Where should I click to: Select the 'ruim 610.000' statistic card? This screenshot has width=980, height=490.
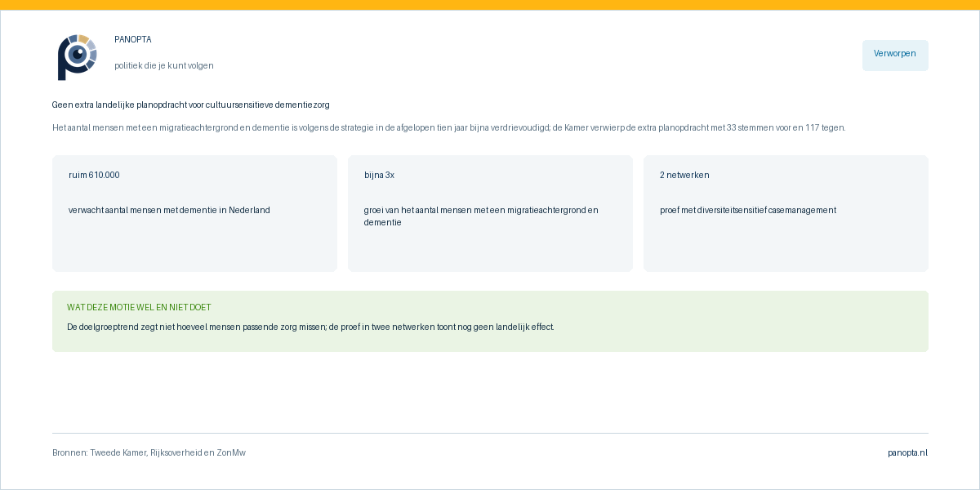194,213
